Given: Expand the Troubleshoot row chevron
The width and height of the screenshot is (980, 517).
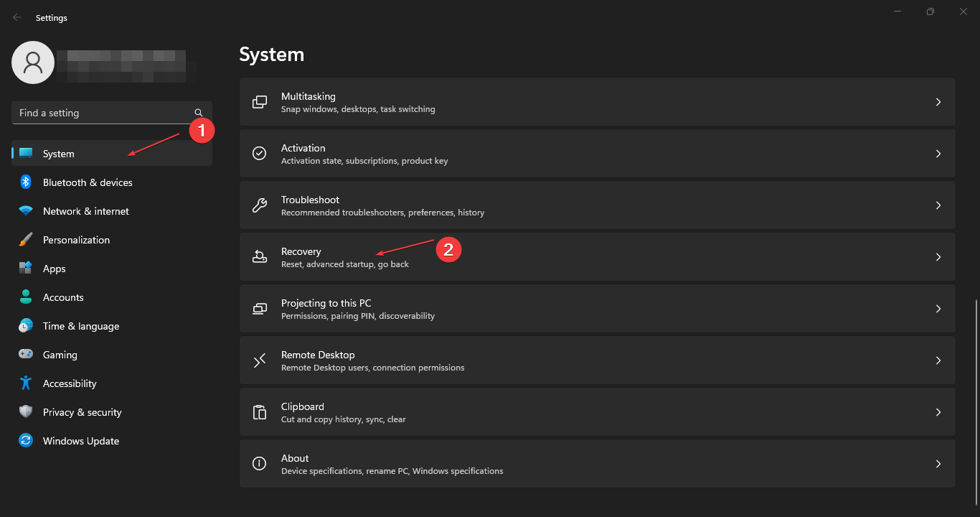Looking at the screenshot, I should pos(938,205).
